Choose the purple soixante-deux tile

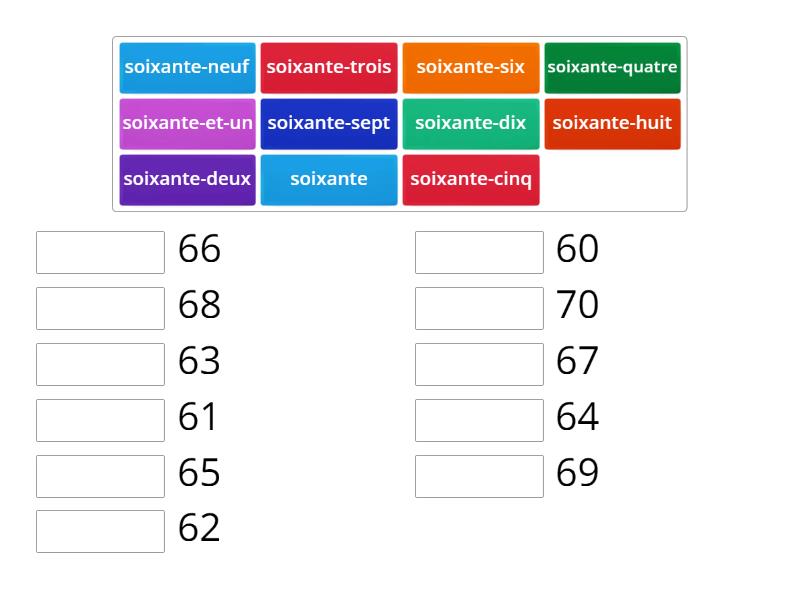187,180
